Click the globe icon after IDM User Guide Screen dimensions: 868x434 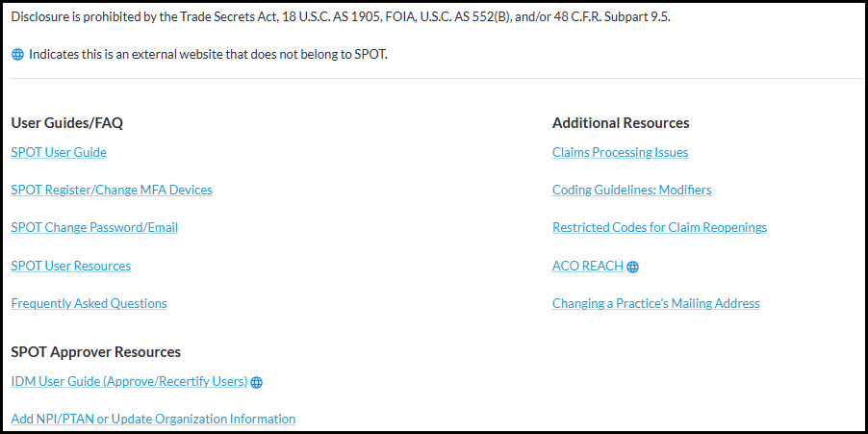tap(256, 382)
